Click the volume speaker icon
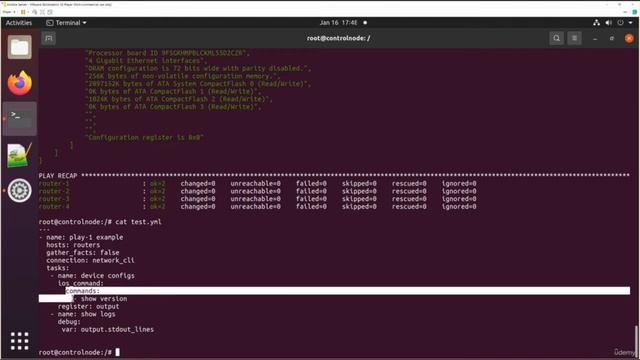640x360 pixels. (x=609, y=23)
